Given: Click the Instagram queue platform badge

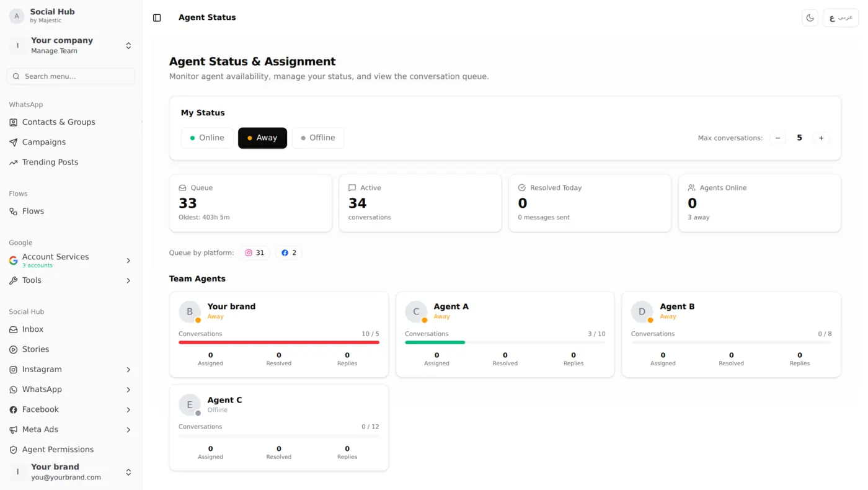Looking at the screenshot, I should tap(255, 253).
